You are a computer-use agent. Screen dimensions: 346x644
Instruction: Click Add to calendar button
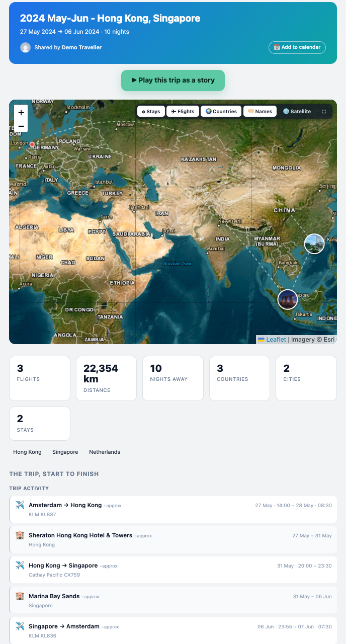click(297, 47)
